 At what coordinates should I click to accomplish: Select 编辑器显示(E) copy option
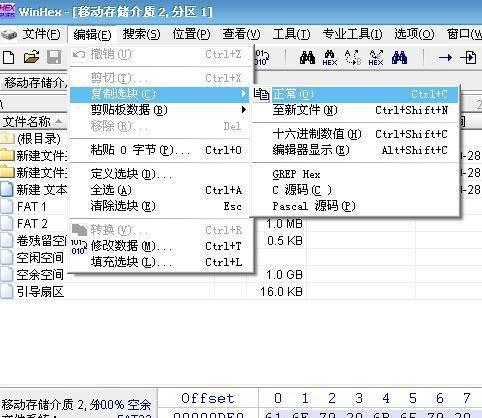355,150
